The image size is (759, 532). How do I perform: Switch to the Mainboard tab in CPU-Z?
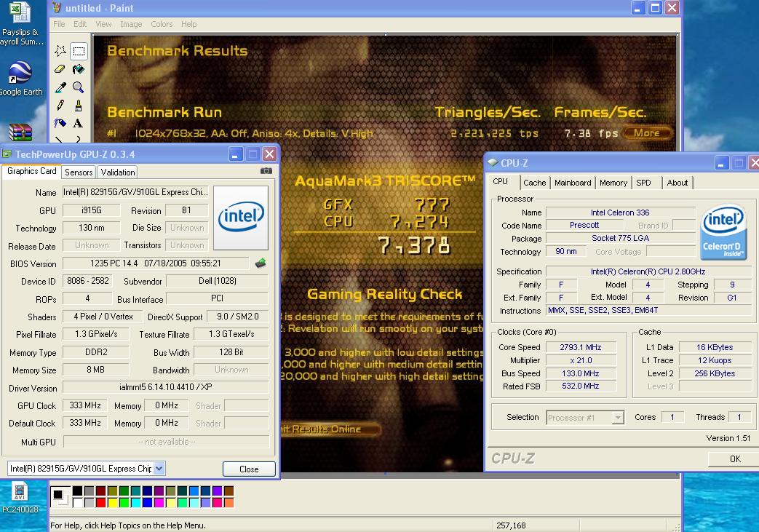coord(573,183)
